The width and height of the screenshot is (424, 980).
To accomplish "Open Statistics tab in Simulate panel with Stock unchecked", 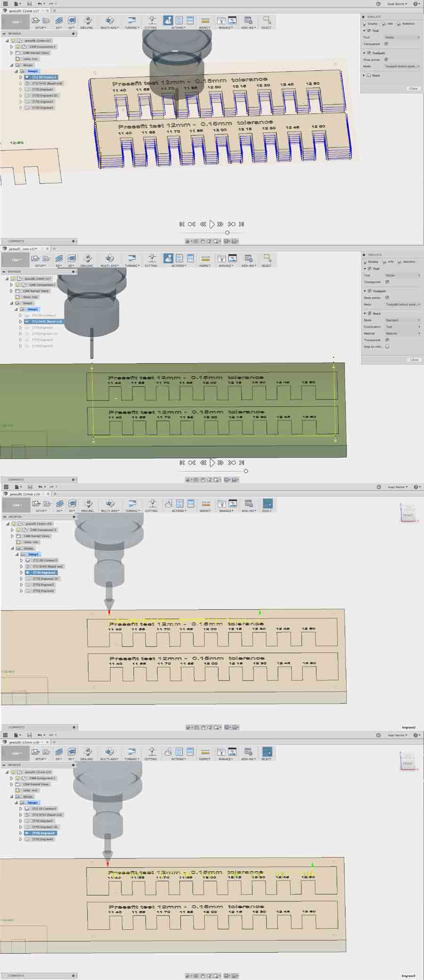I will tap(408, 24).
